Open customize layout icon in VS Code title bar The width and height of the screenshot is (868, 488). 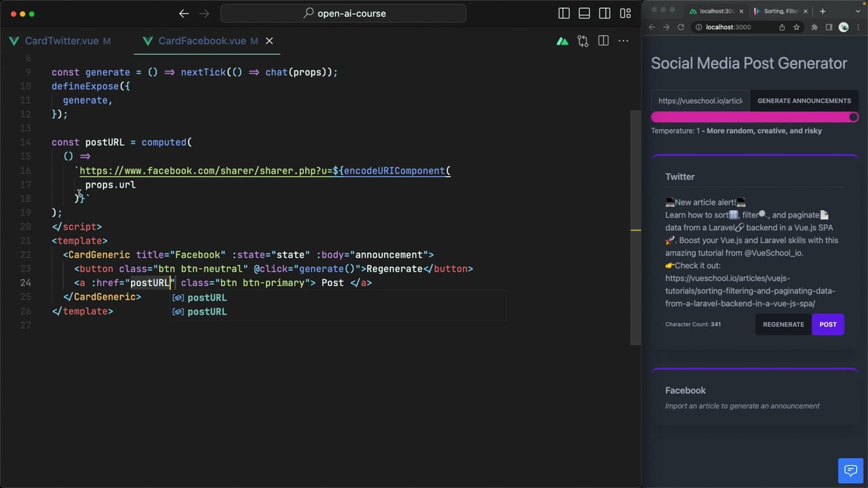(625, 14)
